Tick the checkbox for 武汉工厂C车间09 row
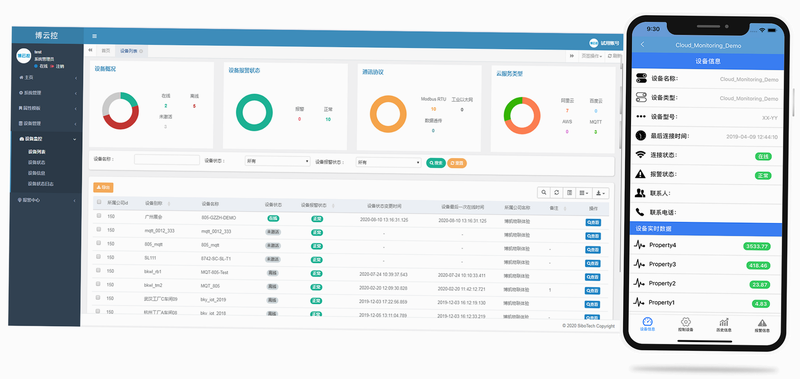The image size is (800, 379). [x=99, y=297]
